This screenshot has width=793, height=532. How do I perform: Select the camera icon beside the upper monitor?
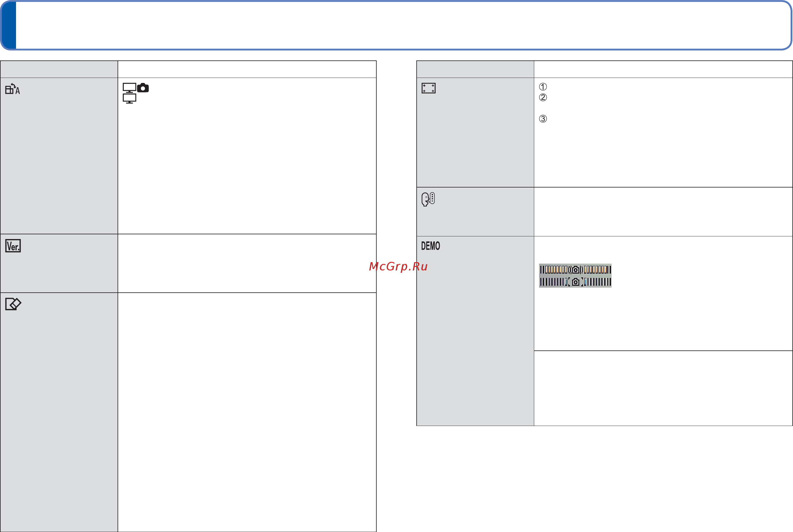click(143, 88)
